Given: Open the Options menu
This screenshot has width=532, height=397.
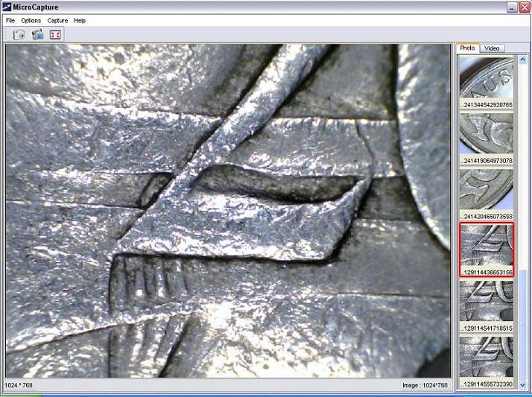Looking at the screenshot, I should tap(31, 21).
